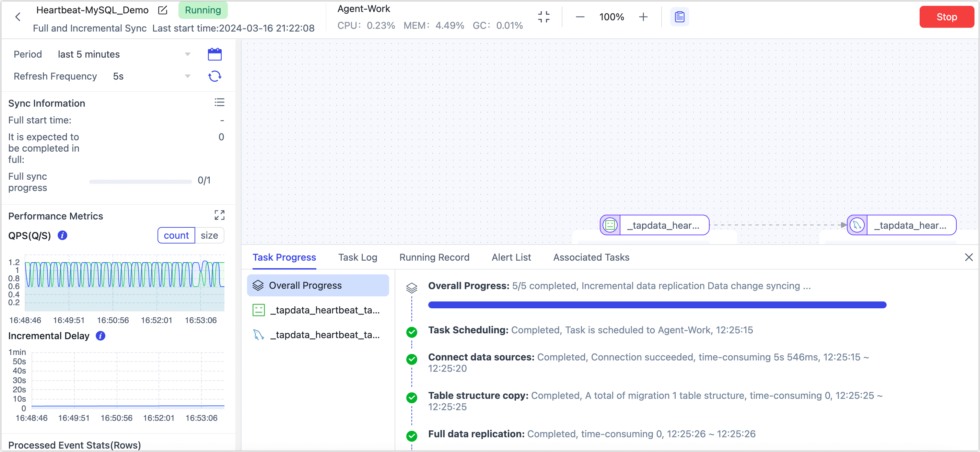
Task: Switch the QPS chart to size
Action: [209, 235]
